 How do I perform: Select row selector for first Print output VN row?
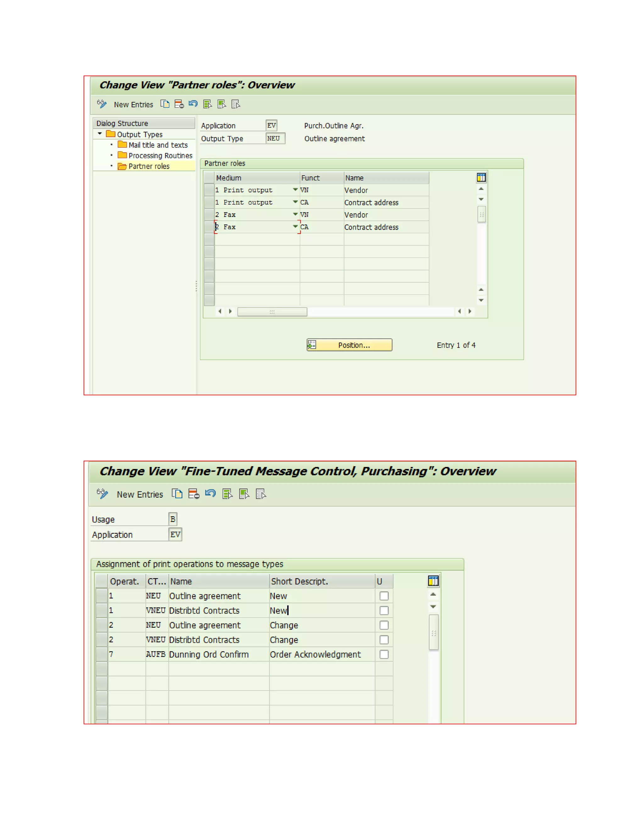coord(209,190)
